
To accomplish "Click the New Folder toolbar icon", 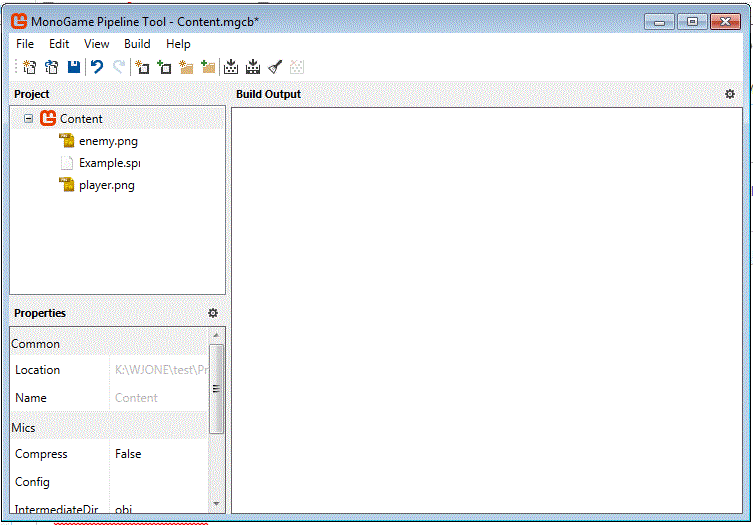I will [186, 67].
